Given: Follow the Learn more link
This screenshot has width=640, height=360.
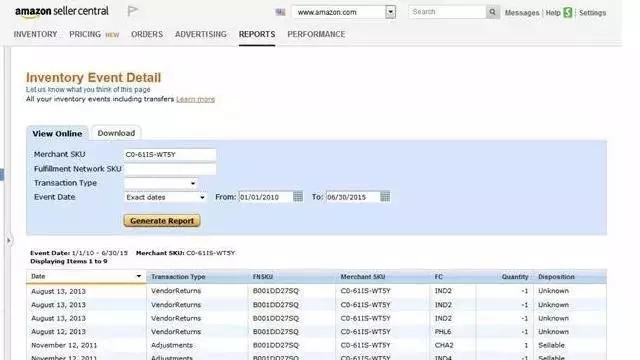Looking at the screenshot, I should coord(196,99).
